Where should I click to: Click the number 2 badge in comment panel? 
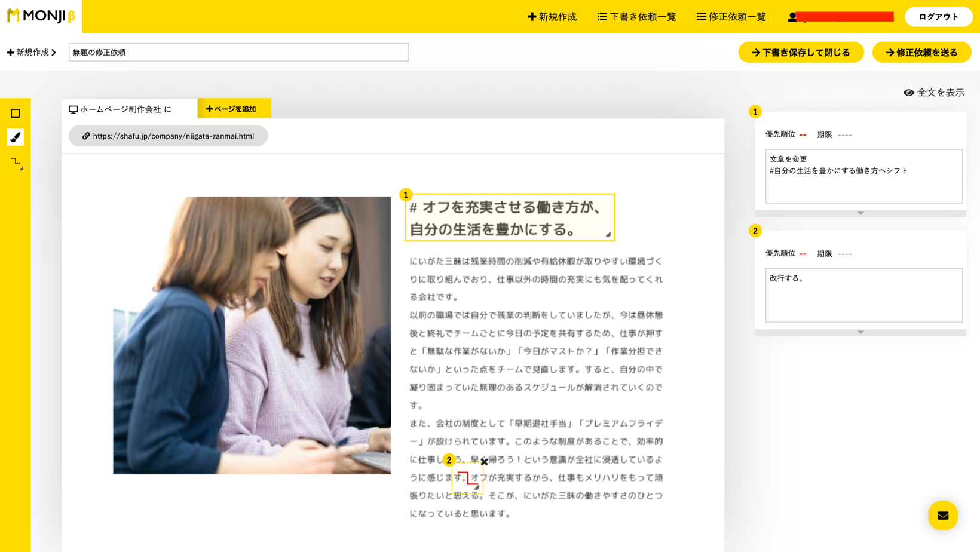(755, 231)
